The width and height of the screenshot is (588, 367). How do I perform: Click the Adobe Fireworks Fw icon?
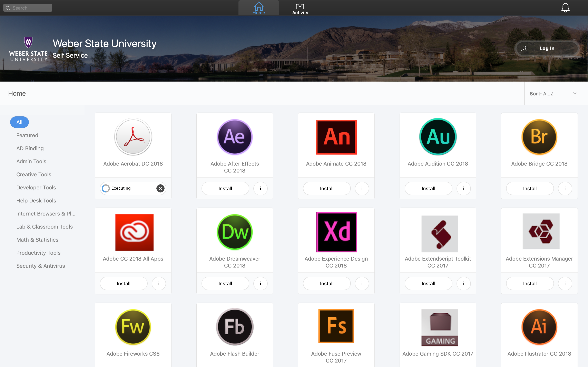pyautogui.click(x=133, y=327)
